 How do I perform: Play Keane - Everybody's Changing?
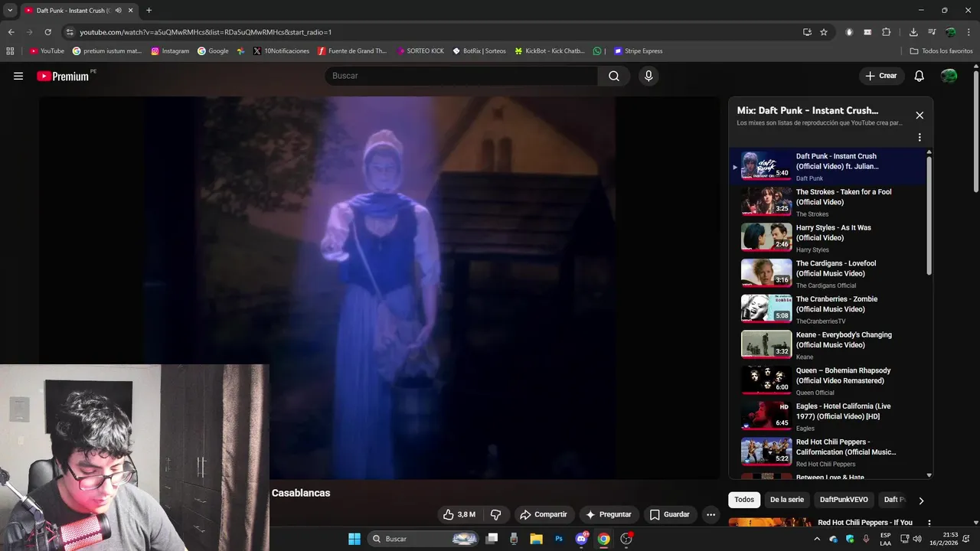coord(828,345)
